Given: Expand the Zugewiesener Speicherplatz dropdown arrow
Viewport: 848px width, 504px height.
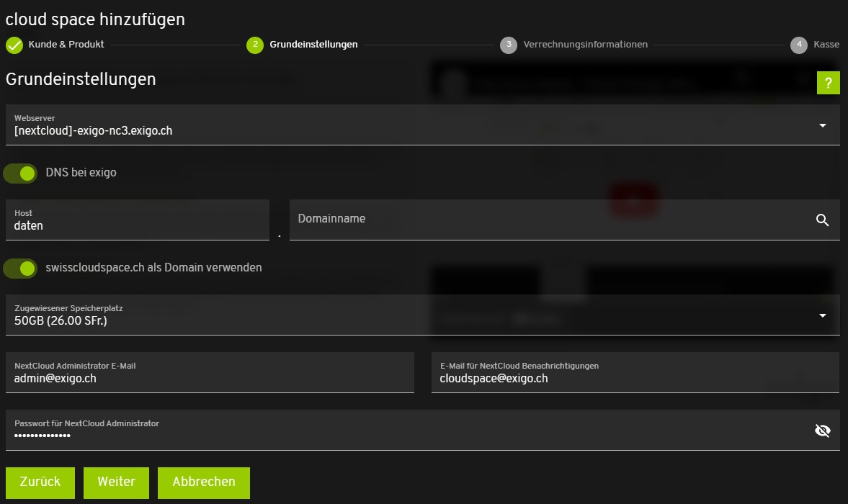Looking at the screenshot, I should point(822,315).
